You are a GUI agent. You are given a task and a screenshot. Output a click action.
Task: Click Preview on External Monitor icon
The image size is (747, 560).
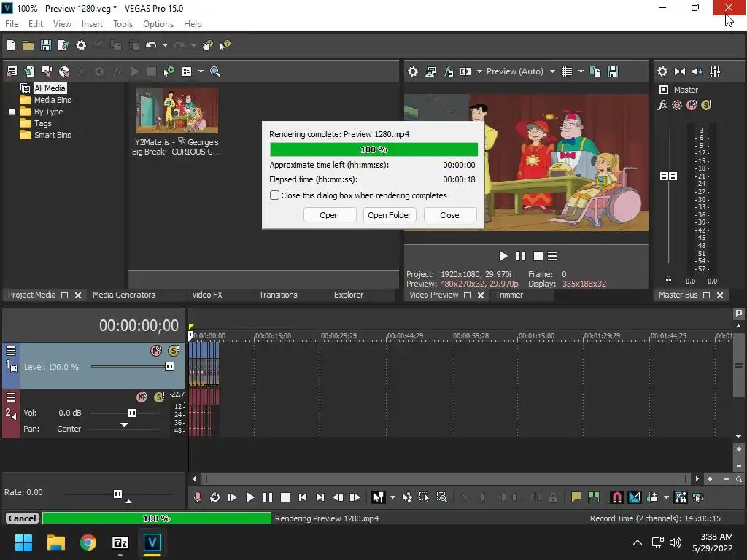(x=430, y=71)
